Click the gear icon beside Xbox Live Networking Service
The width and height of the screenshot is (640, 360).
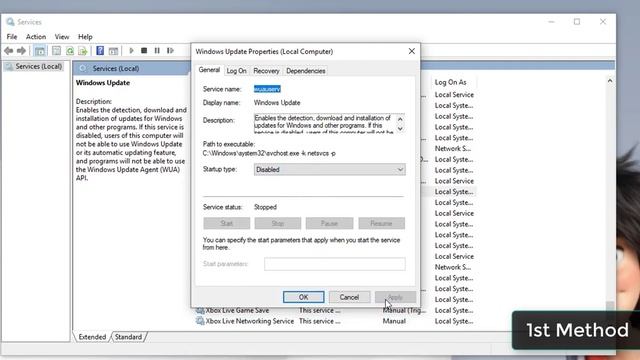pyautogui.click(x=200, y=321)
